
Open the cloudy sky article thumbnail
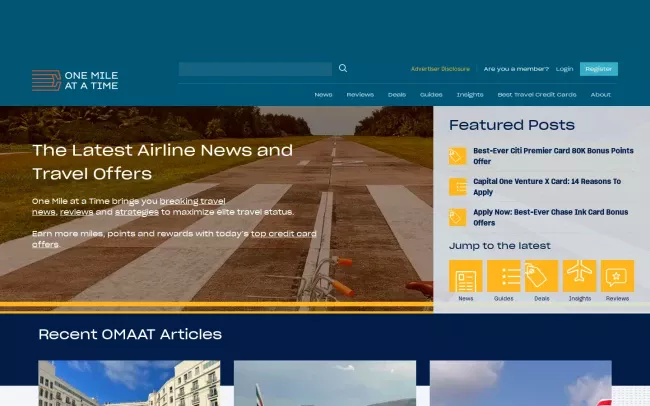coord(521,383)
